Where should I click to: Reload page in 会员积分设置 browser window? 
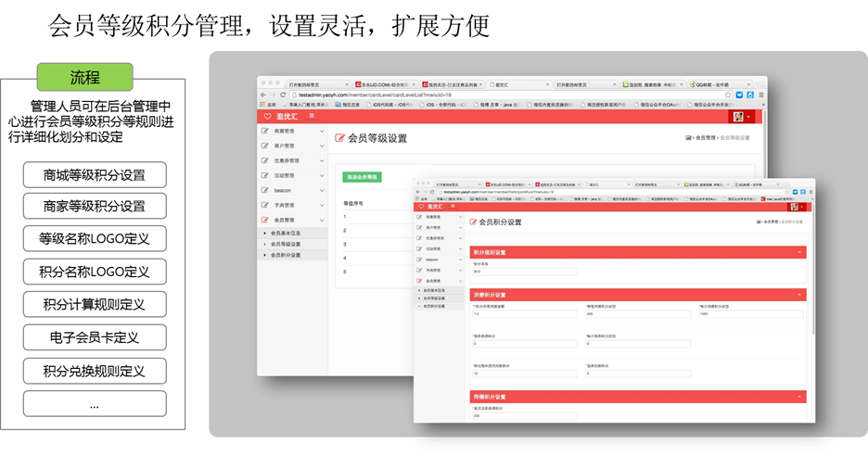[432, 192]
